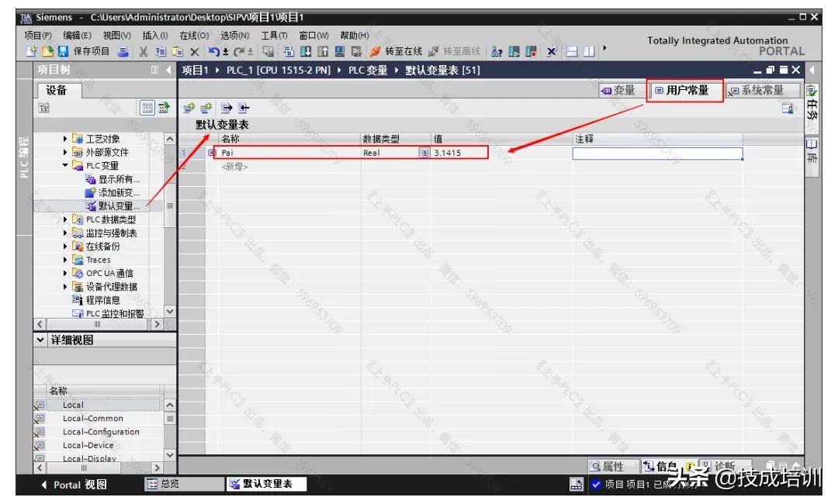Expand the 监控与强制表 tree node

click(65, 233)
